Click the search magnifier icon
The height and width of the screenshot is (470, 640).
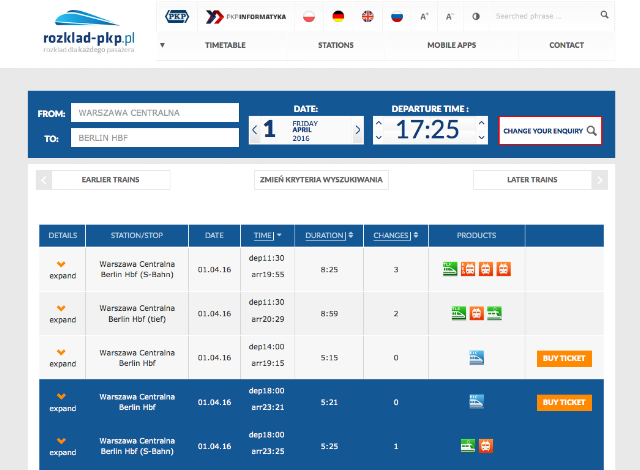[604, 15]
